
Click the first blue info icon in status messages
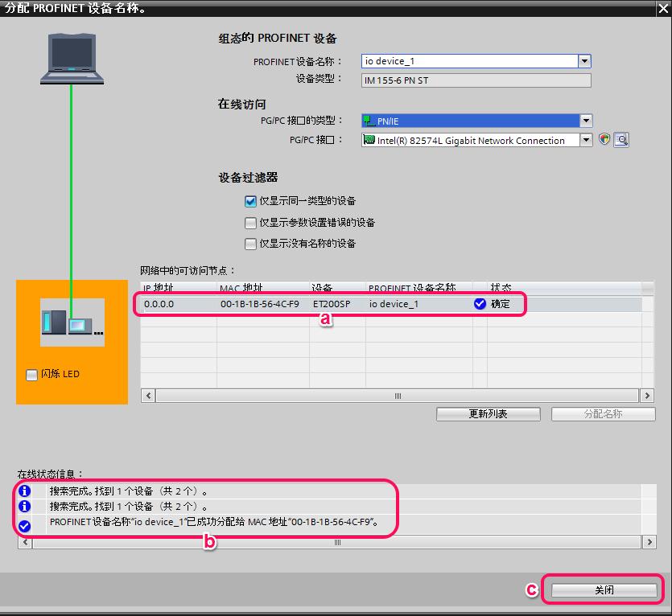pos(24,491)
